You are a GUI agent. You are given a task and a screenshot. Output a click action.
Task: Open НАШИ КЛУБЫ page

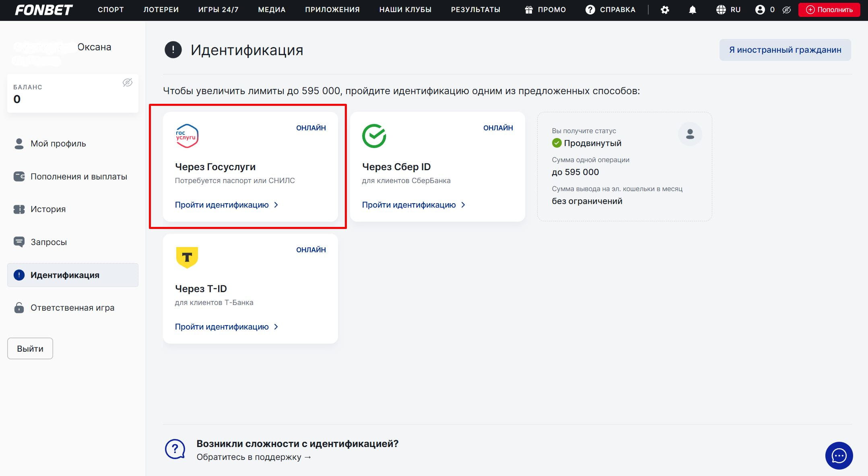click(x=405, y=10)
